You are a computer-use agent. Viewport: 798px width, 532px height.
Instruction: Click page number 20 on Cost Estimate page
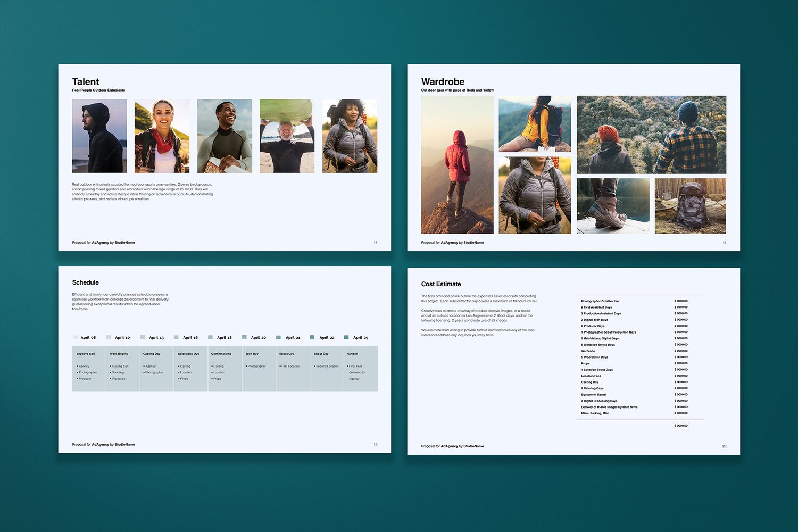coord(724,446)
